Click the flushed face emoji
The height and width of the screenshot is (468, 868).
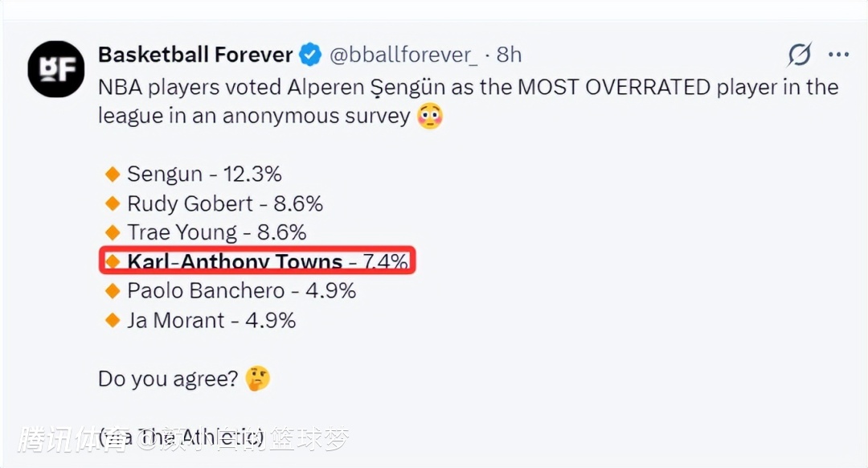click(x=430, y=116)
